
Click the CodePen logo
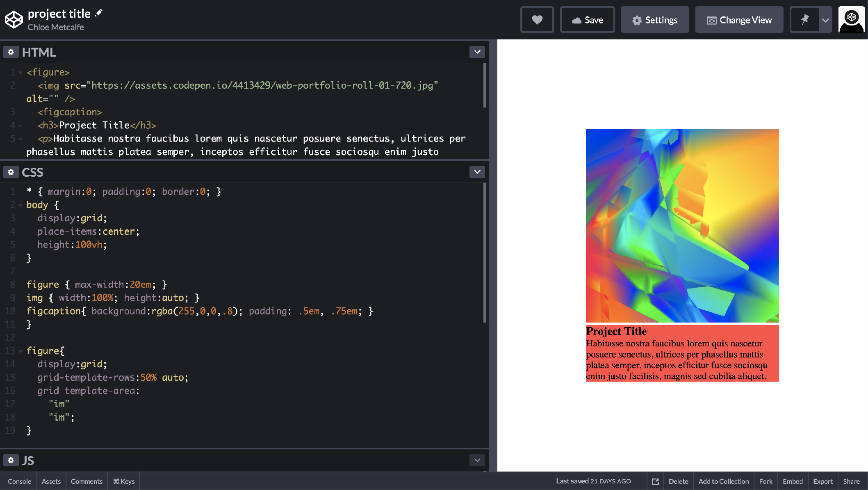click(14, 19)
